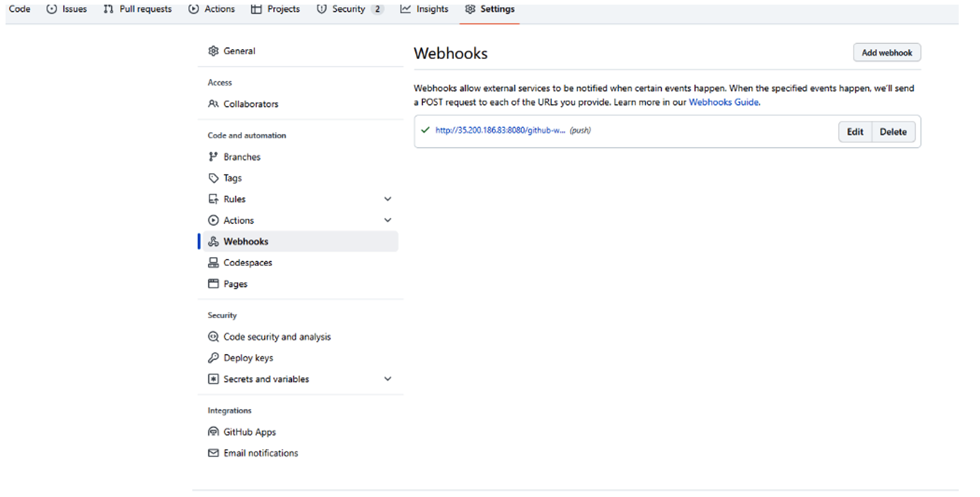Go to the Projects tab
The height and width of the screenshot is (497, 980).
point(275,9)
